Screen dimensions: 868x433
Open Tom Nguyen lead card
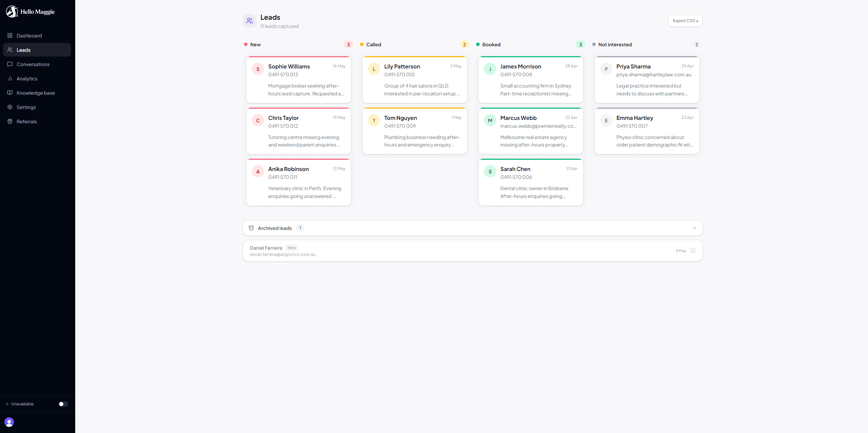pos(415,131)
